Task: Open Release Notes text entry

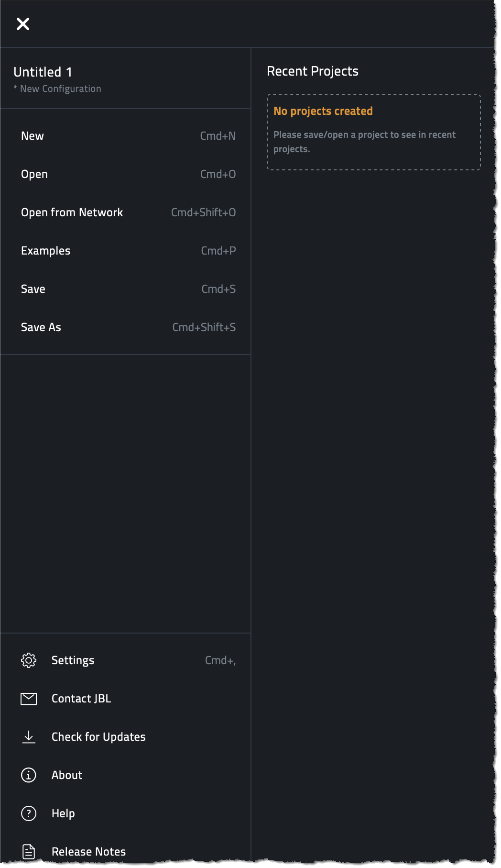Action: (88, 852)
